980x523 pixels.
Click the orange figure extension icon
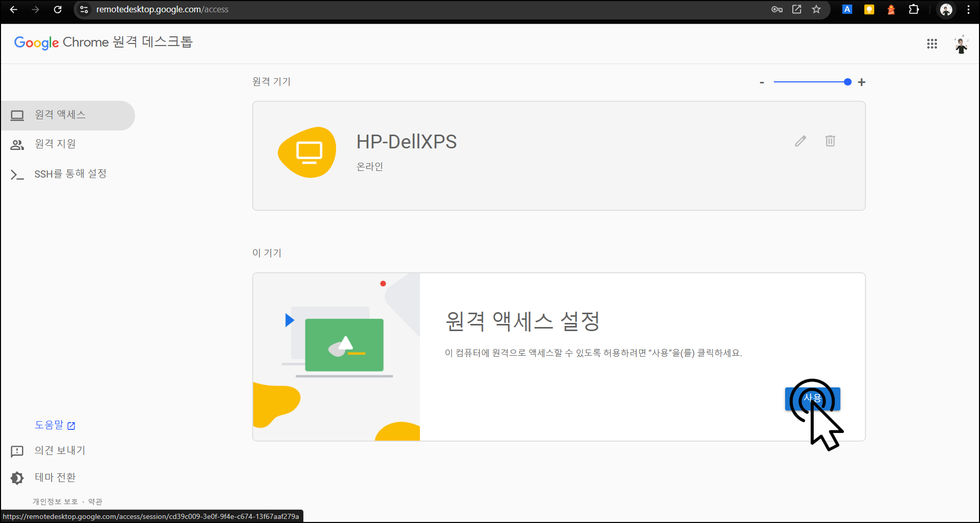point(891,9)
